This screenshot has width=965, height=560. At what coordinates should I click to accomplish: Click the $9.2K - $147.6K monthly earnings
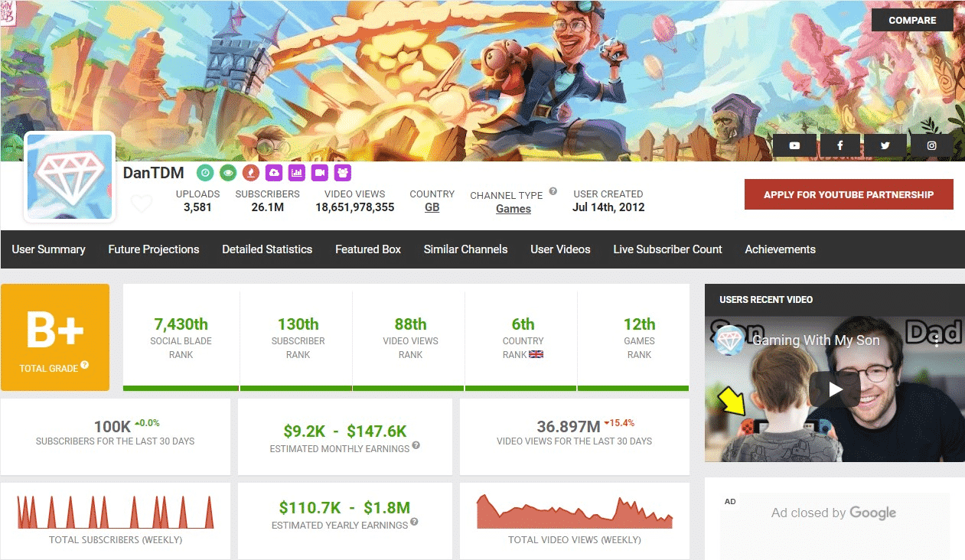pos(345,431)
